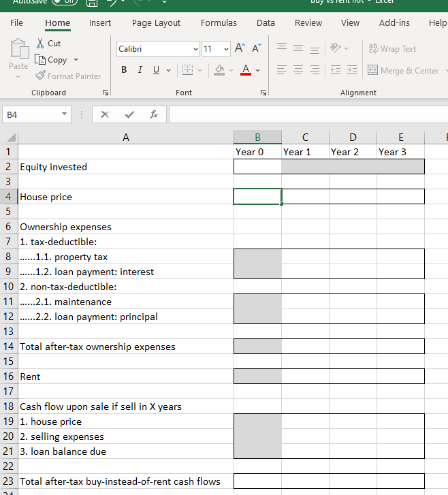Align text right
448x495 pixels.
[314, 69]
